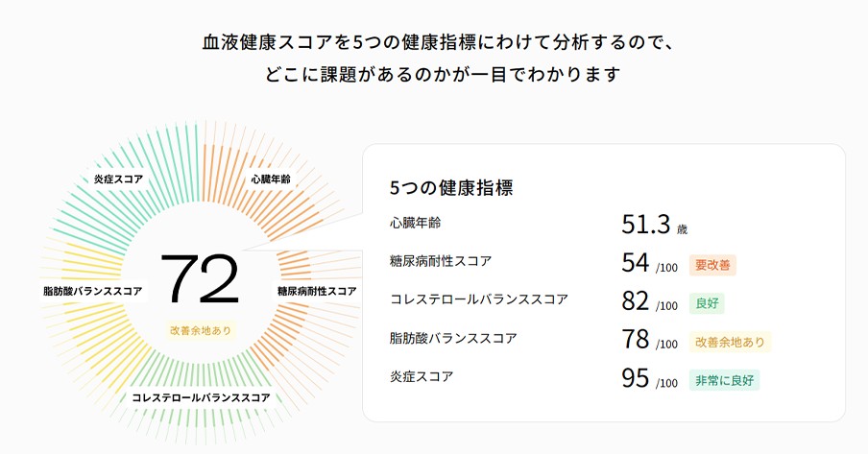Select the 糖尿病耐性スコア row in list
This screenshot has height=454, width=868.
pyautogui.click(x=442, y=261)
